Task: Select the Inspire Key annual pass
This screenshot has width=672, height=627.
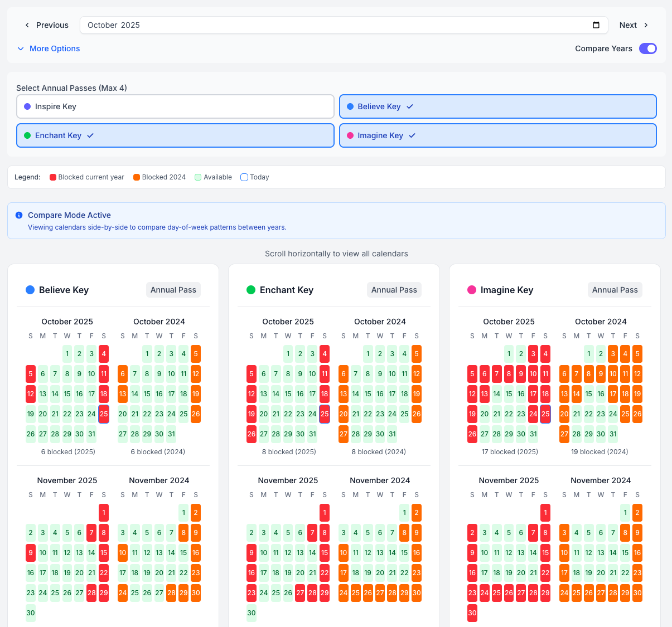Action: tap(175, 106)
